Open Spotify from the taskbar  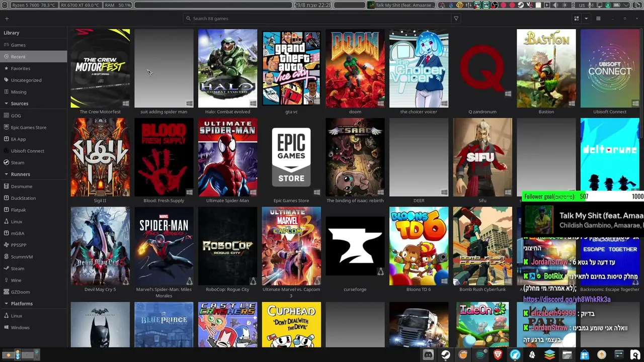tap(480, 355)
